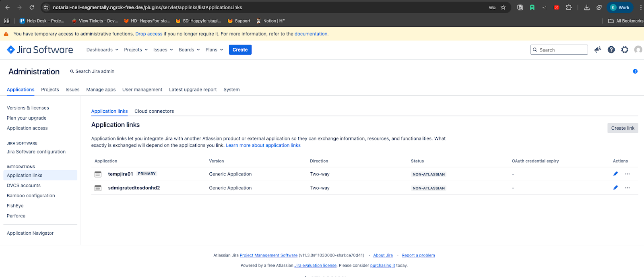This screenshot has width=644, height=277.
Task: Open Learn more about application links
Action: coord(263,145)
